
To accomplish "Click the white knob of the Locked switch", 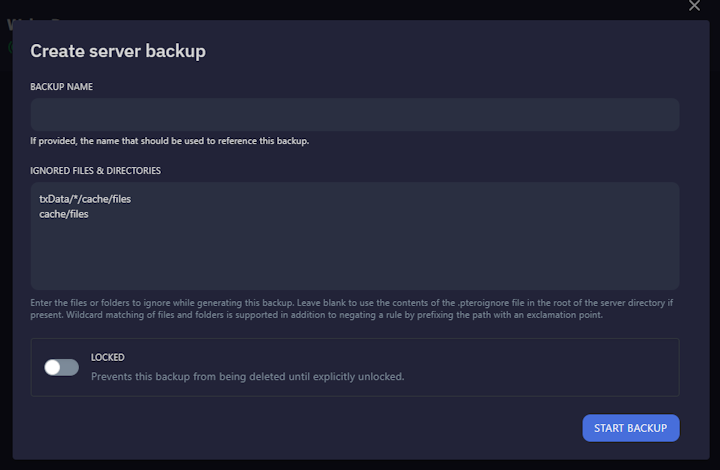I will [53, 367].
